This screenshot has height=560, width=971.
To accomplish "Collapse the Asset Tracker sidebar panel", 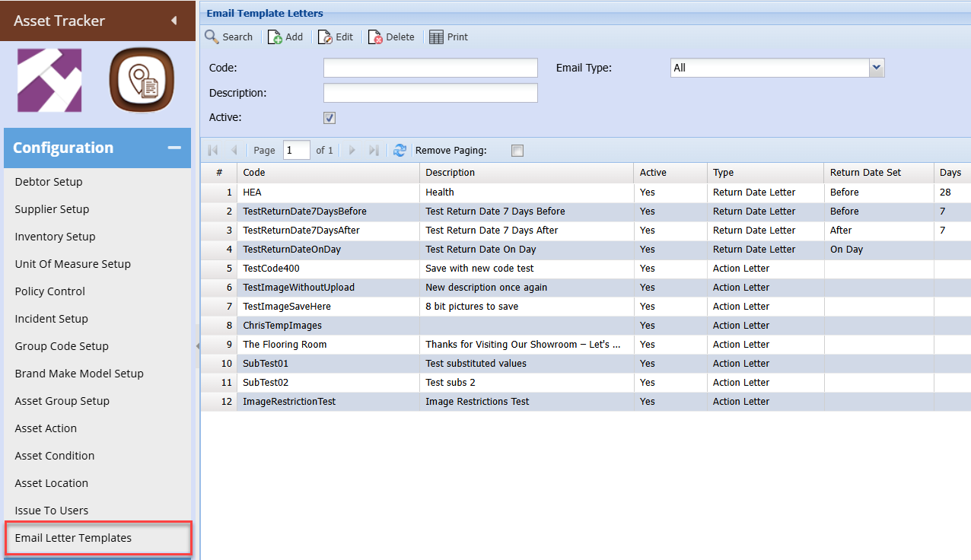I will tap(174, 21).
